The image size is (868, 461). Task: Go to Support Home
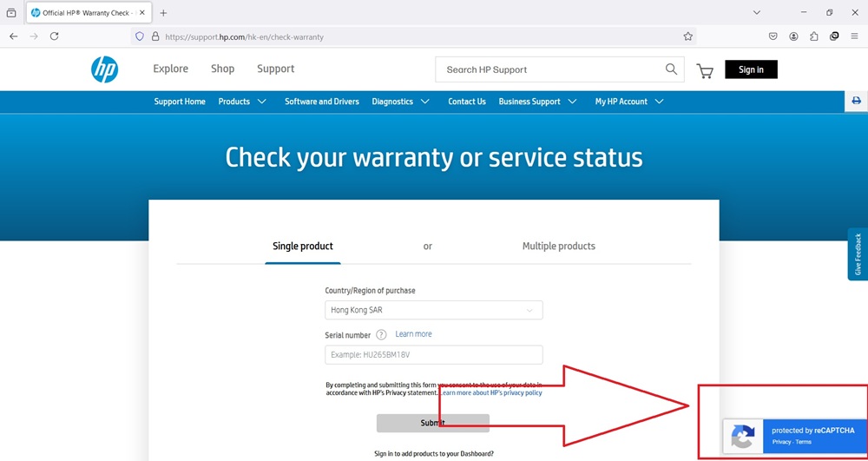[x=180, y=102]
